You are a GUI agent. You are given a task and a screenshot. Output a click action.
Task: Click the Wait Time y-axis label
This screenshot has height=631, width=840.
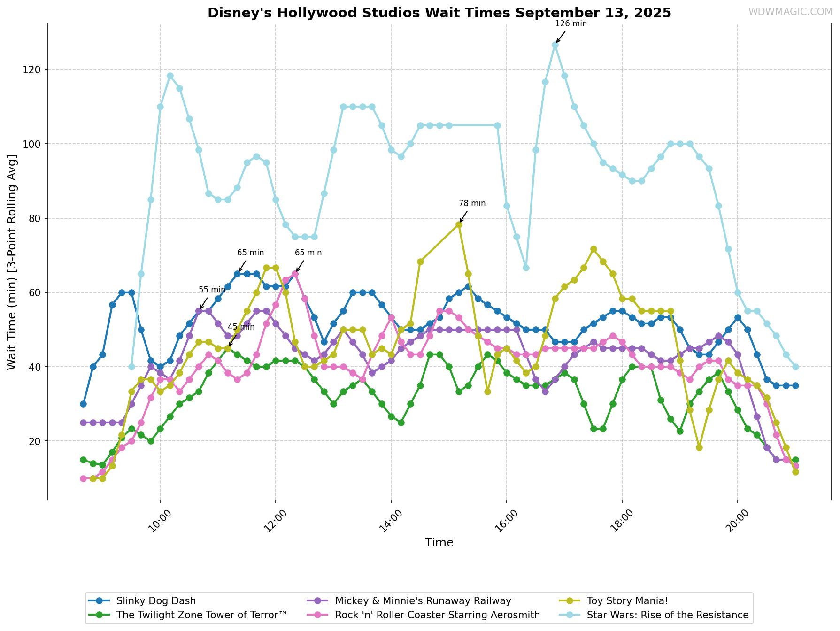(x=12, y=262)
